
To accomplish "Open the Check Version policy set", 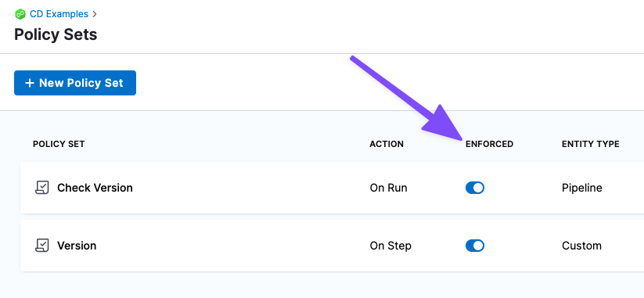I will tap(95, 188).
